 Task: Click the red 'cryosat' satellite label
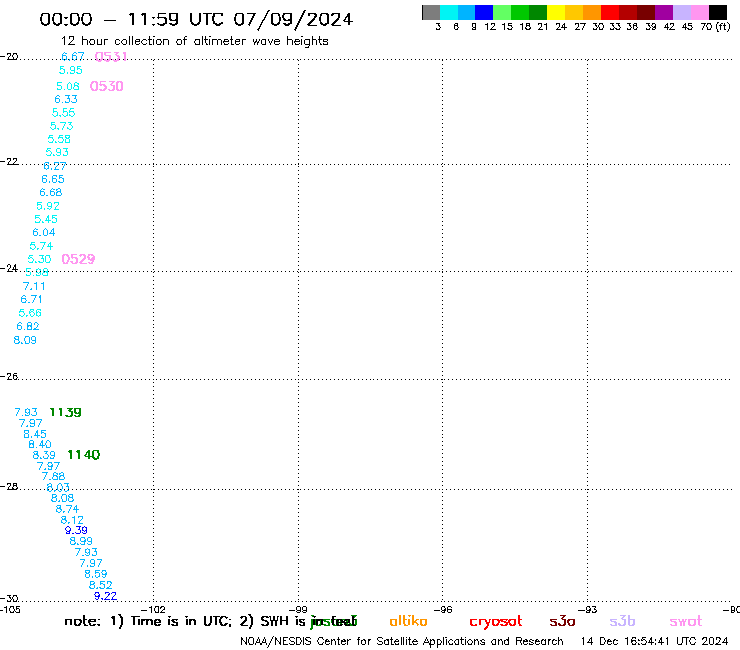point(496,621)
